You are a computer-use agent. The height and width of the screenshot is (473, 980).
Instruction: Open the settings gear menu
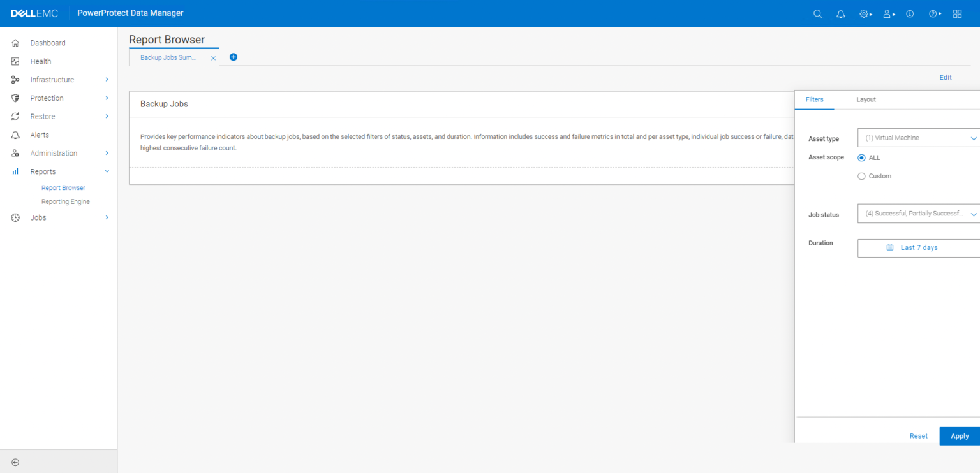coord(863,13)
